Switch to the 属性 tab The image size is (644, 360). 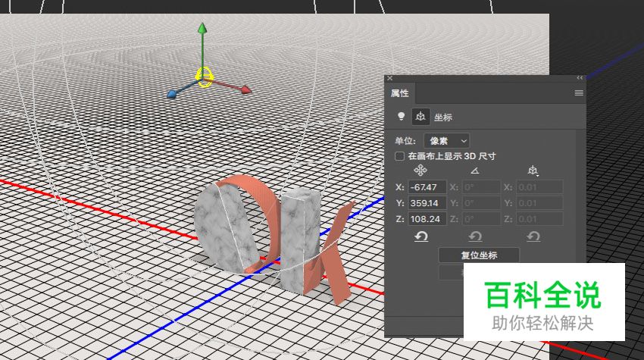(x=400, y=93)
